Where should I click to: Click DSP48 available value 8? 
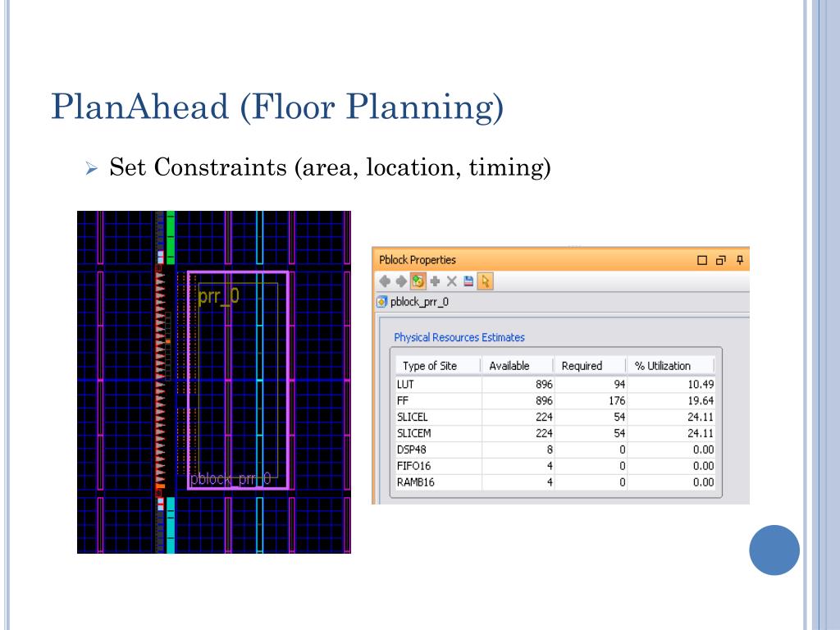click(x=550, y=450)
